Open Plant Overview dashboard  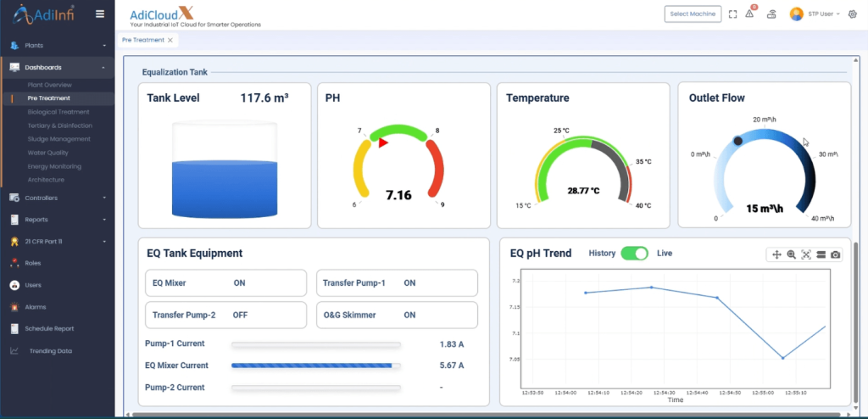pos(50,85)
